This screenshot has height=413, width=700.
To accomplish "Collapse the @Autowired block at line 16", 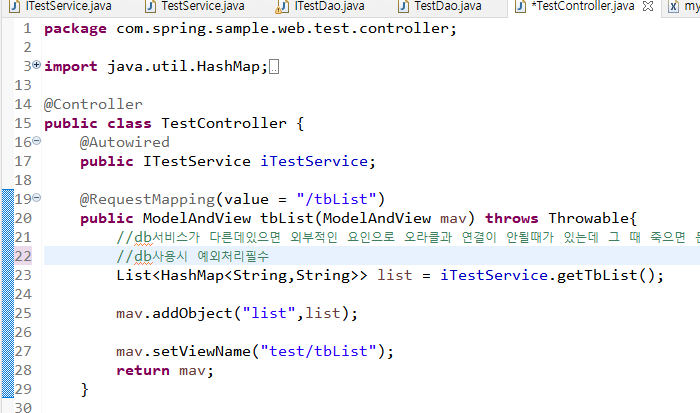I will [37, 141].
